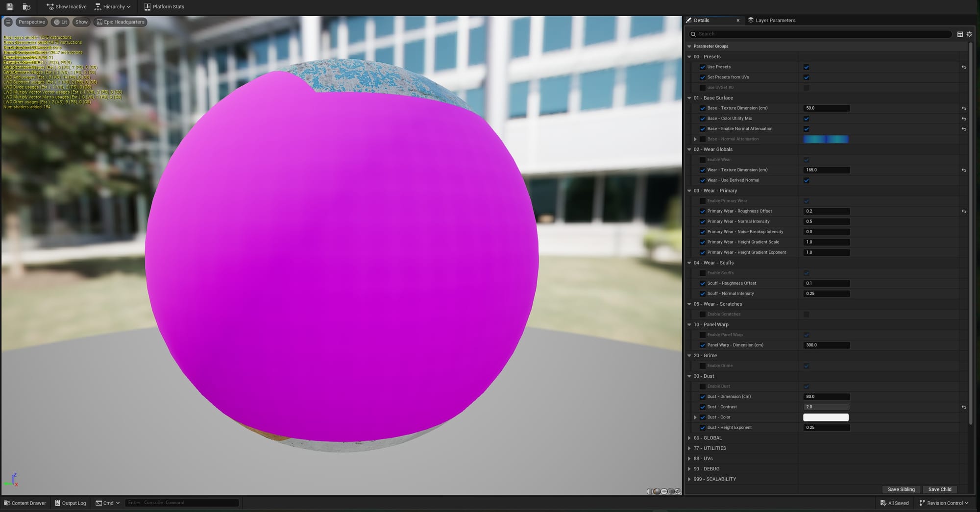Click the Enter Console Command input
980x512 pixels.
(182, 503)
